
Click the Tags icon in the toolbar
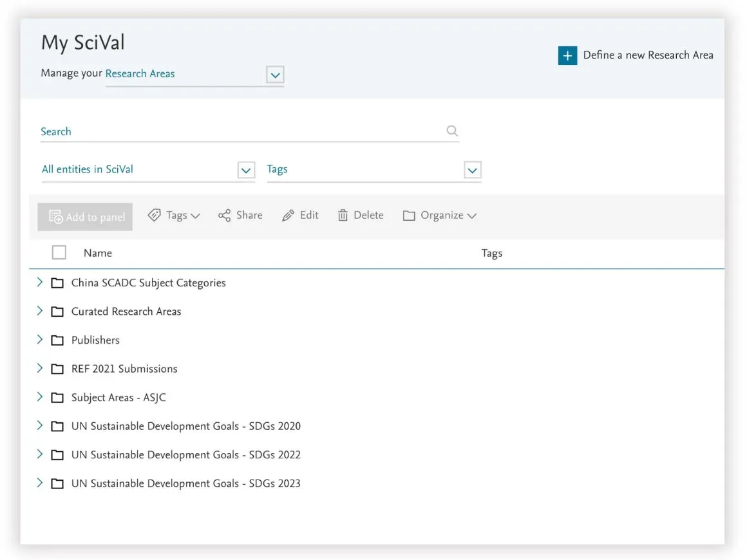155,215
